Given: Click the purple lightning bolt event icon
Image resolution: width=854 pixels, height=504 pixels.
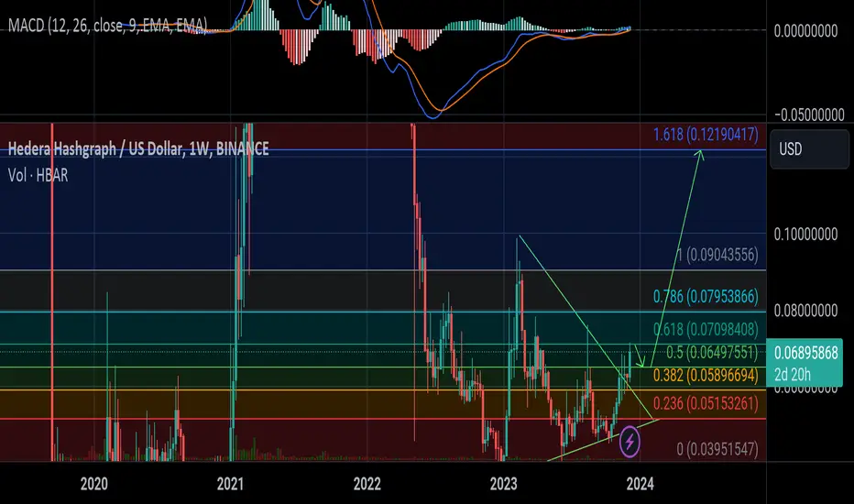Looking at the screenshot, I should click(x=630, y=442).
